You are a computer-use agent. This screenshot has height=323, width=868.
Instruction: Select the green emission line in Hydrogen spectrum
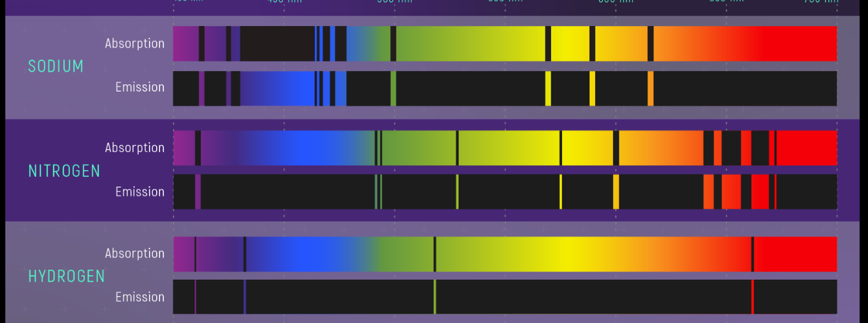click(x=434, y=296)
